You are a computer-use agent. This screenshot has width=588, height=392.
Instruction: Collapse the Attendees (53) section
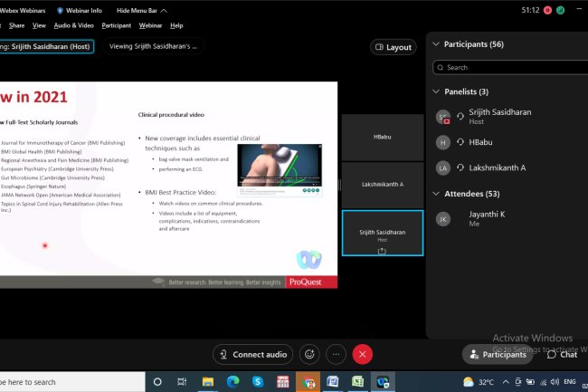(x=436, y=194)
